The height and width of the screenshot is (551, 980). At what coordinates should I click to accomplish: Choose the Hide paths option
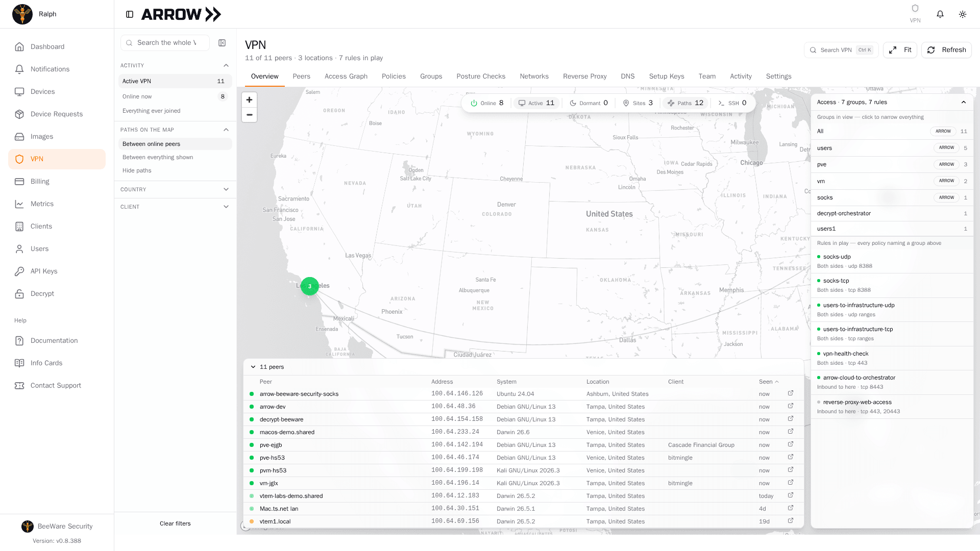pos(175,170)
